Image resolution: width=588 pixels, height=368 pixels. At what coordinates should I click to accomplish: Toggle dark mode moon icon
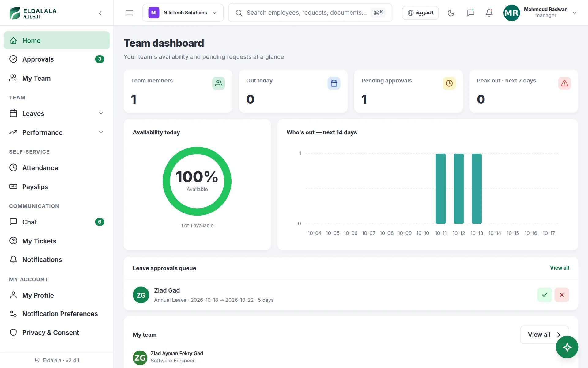pos(451,13)
